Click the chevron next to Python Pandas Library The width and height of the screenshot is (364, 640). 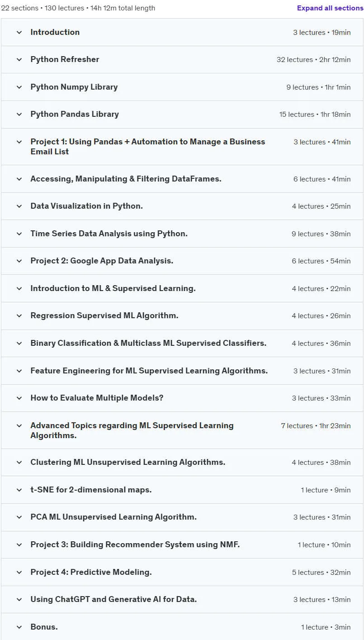(19, 115)
